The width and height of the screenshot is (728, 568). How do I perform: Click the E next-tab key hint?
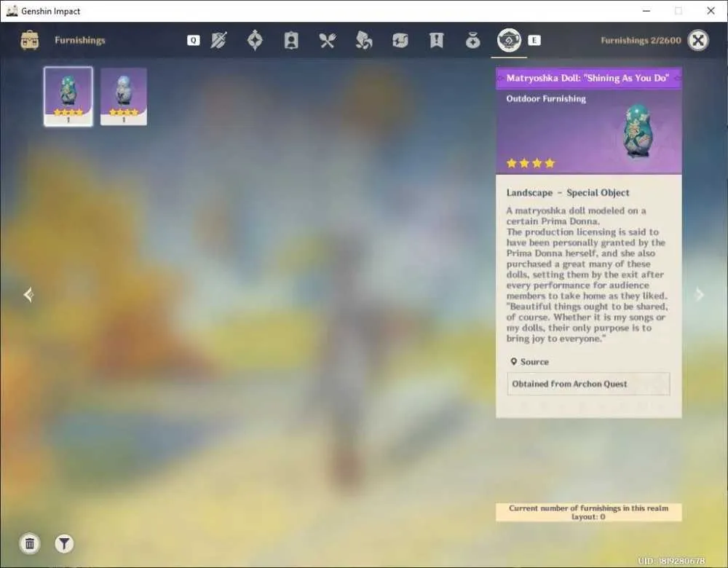click(x=534, y=40)
